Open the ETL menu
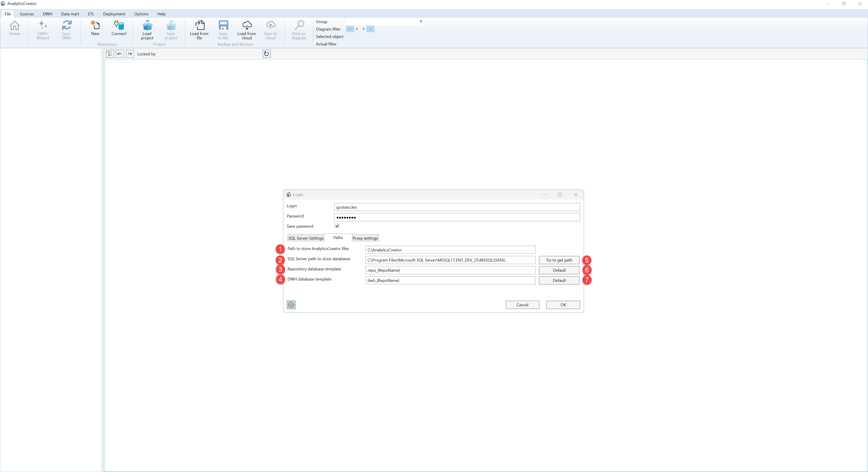 click(91, 14)
